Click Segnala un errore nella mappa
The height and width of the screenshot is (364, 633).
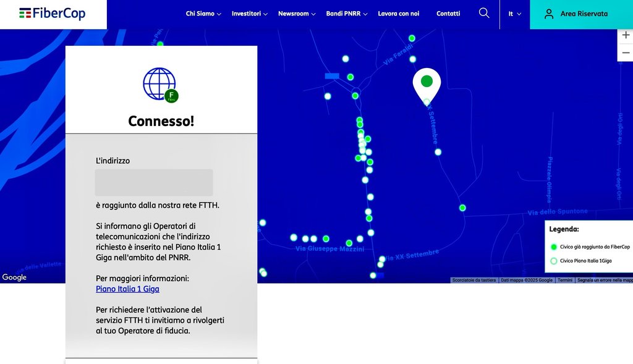pos(605,280)
